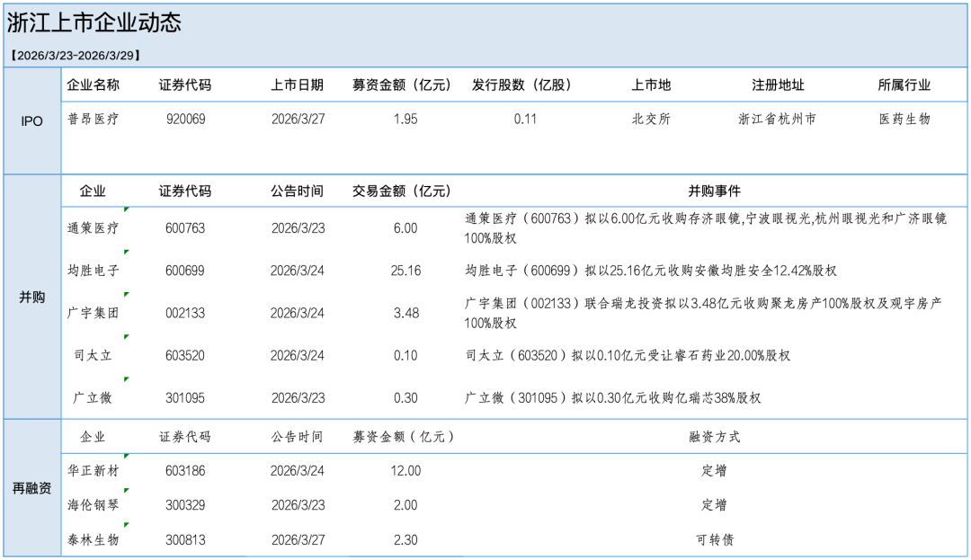Viewport: 971px width, 560px height.
Task: Click the 上市地 column header
Action: pos(651,84)
